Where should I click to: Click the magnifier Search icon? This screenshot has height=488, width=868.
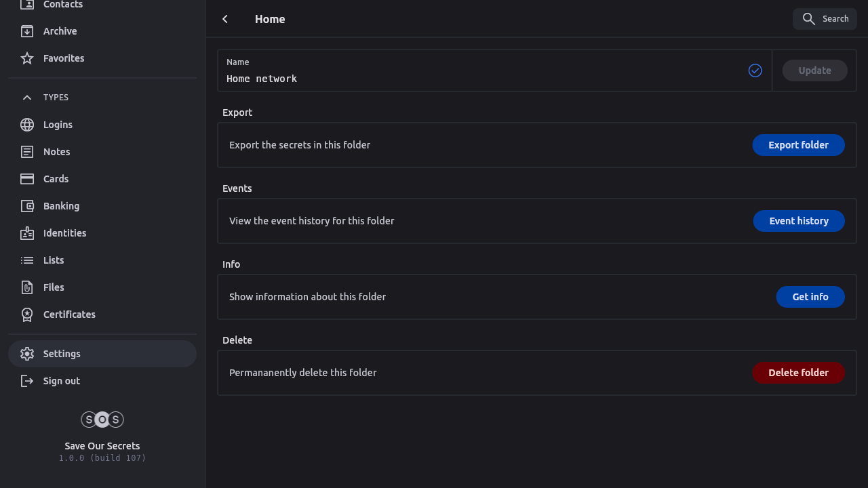coord(808,19)
